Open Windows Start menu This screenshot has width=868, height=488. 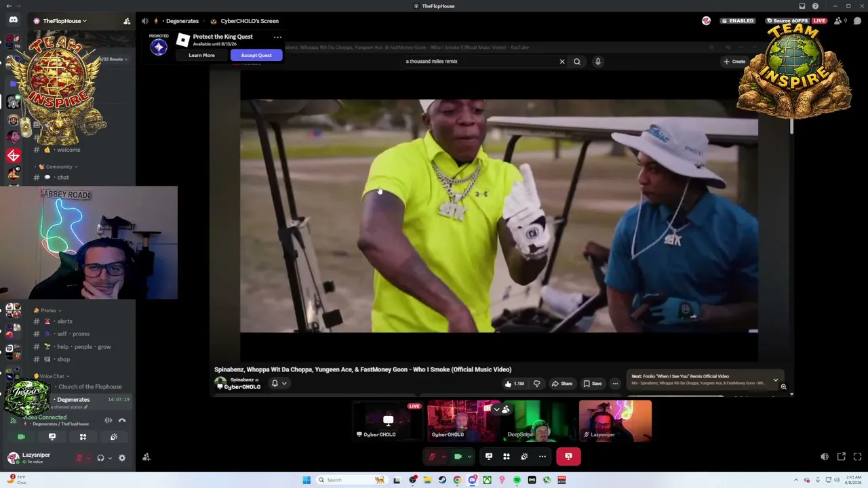click(x=307, y=480)
